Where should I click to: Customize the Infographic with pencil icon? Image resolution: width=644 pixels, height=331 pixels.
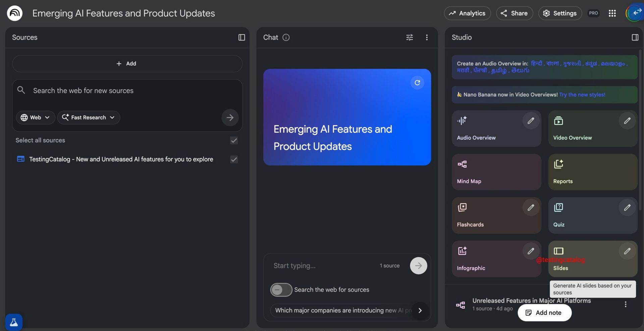[x=531, y=251]
